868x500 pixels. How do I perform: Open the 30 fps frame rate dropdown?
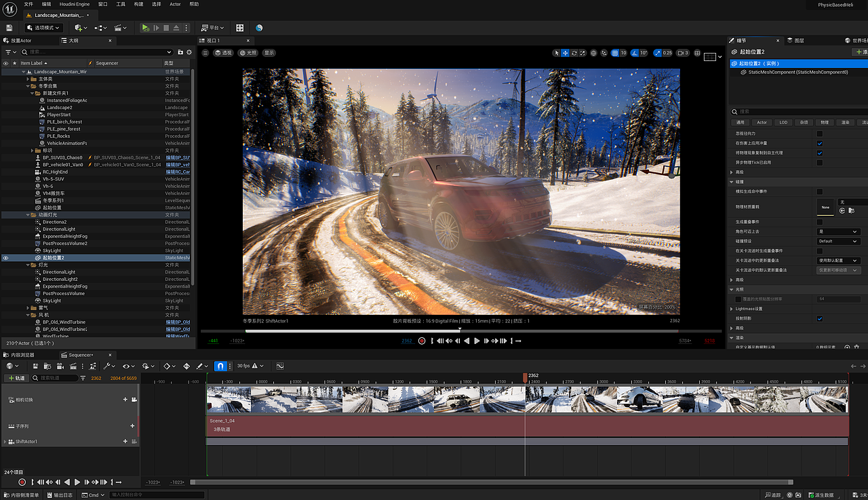[250, 366]
